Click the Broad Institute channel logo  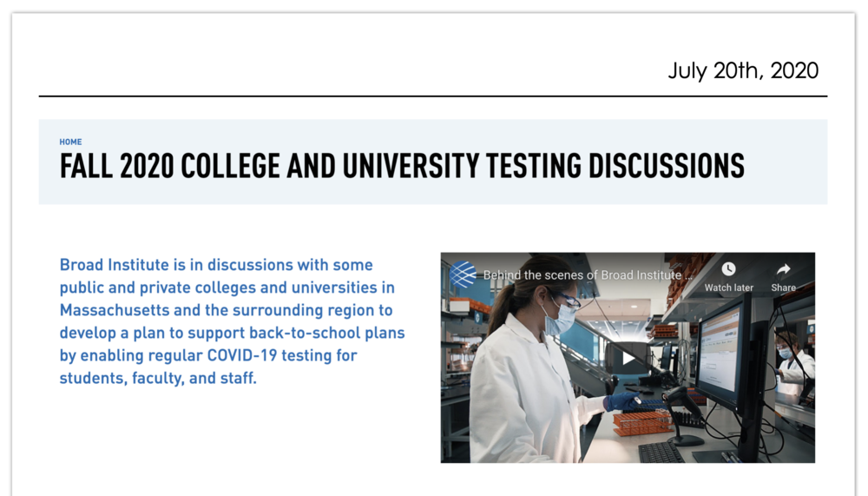(x=463, y=274)
